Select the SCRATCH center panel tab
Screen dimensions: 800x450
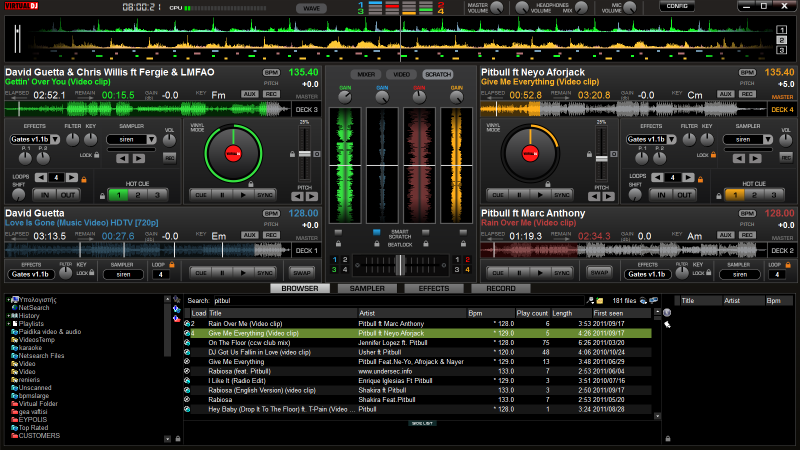pos(438,74)
